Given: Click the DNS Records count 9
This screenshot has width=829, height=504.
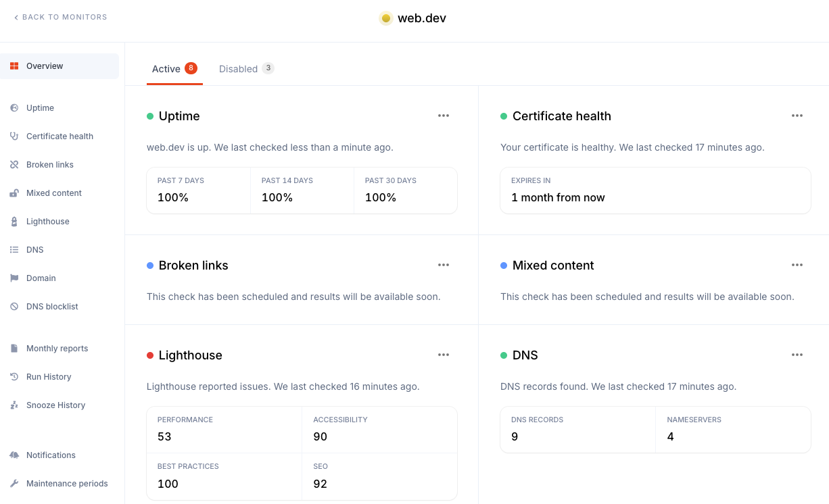Looking at the screenshot, I should (x=515, y=437).
